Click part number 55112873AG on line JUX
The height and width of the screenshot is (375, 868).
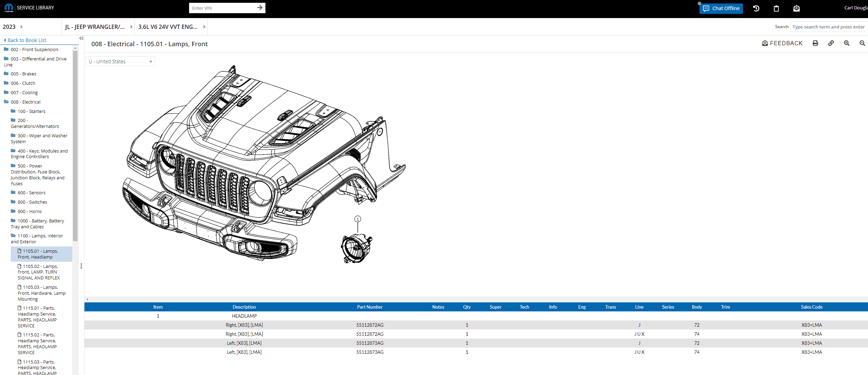click(370, 352)
